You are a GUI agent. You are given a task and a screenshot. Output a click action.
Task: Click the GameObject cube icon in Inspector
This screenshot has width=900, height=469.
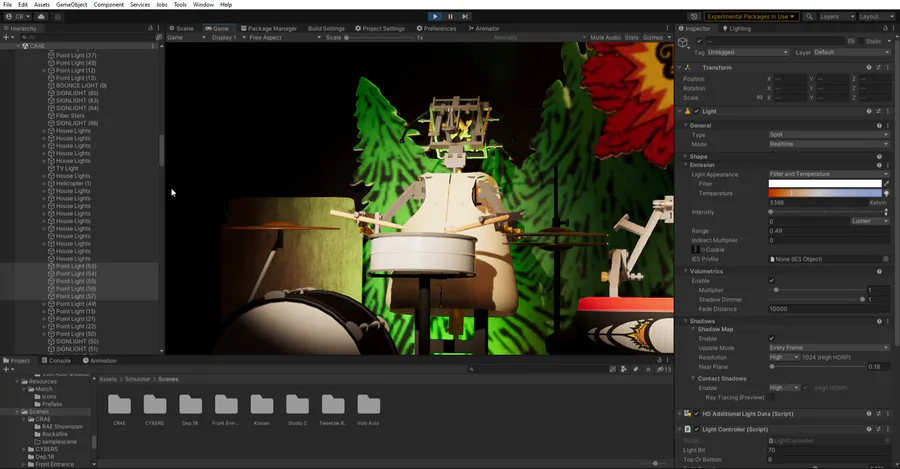[x=683, y=43]
